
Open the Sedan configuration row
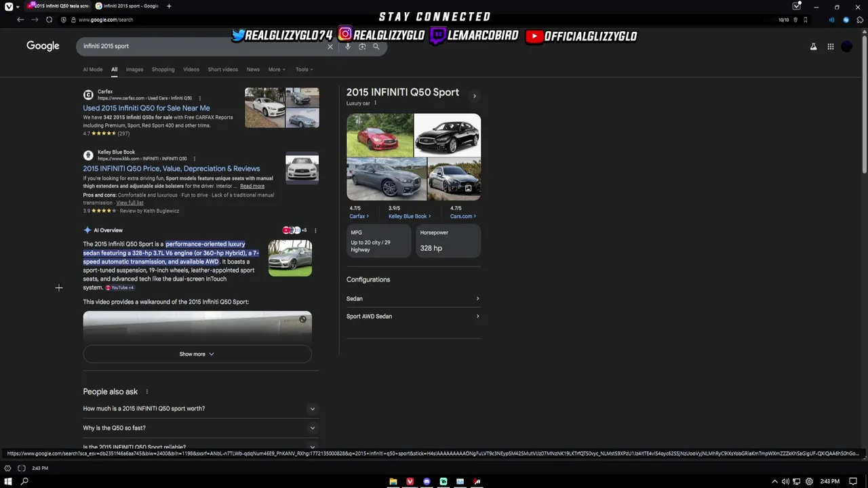(x=413, y=298)
